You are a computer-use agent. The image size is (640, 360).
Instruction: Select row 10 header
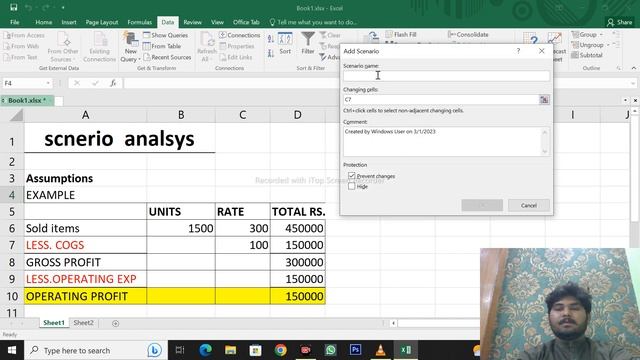tap(12, 296)
